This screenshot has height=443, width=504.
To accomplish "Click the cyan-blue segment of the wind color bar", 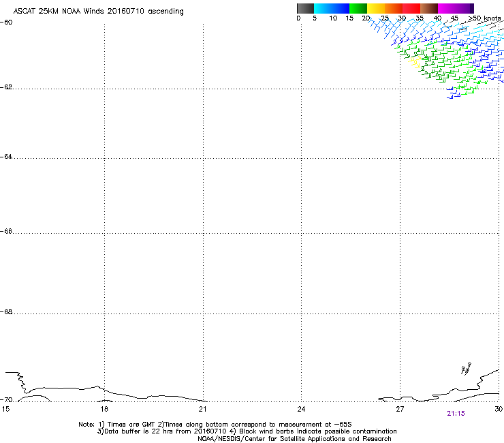I will pyautogui.click(x=332, y=8).
